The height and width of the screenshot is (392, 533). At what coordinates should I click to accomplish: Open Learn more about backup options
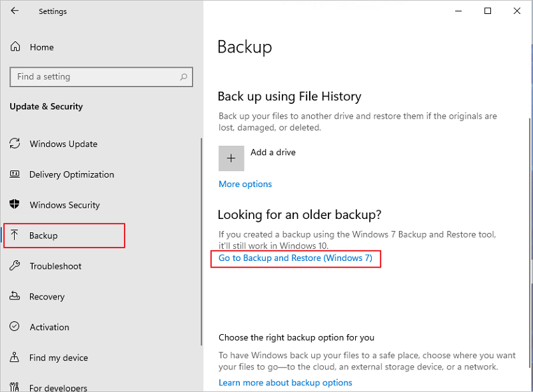[x=285, y=383]
